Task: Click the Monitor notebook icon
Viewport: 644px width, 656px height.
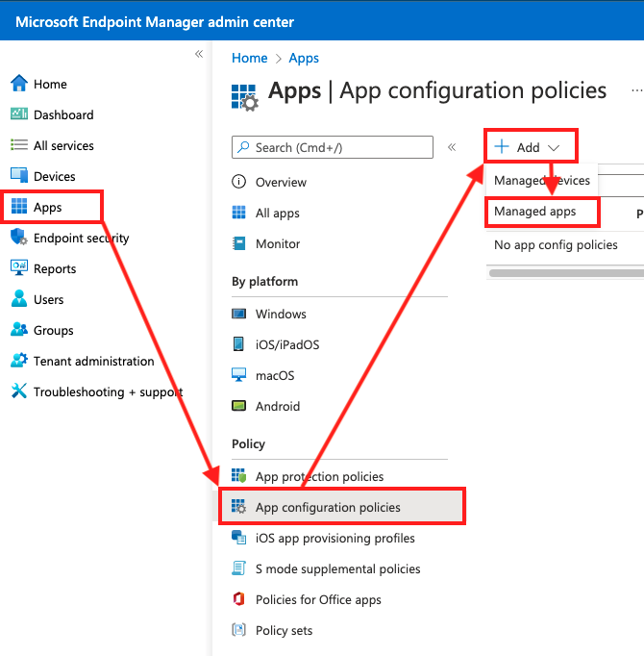Action: (x=238, y=243)
